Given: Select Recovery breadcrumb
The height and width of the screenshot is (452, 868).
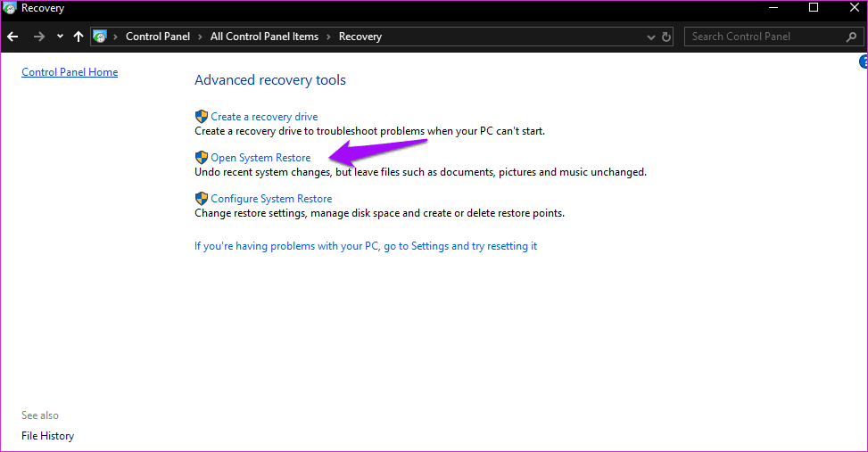Looking at the screenshot, I should 360,37.
